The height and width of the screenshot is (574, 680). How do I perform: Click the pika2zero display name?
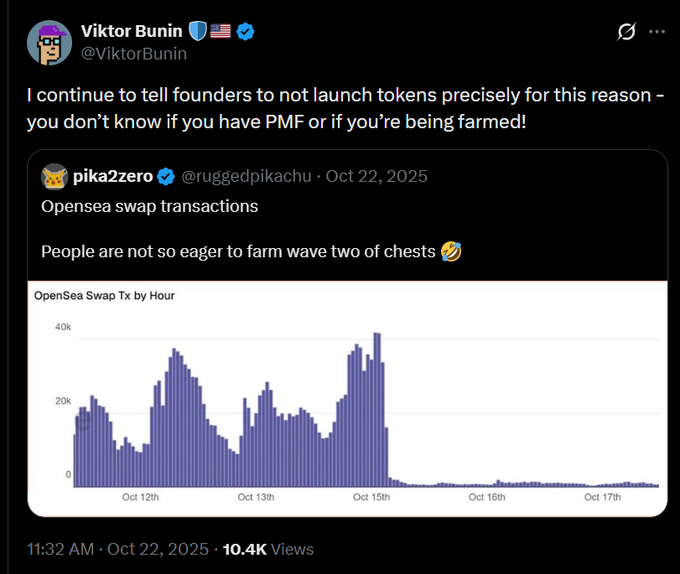[113, 177]
